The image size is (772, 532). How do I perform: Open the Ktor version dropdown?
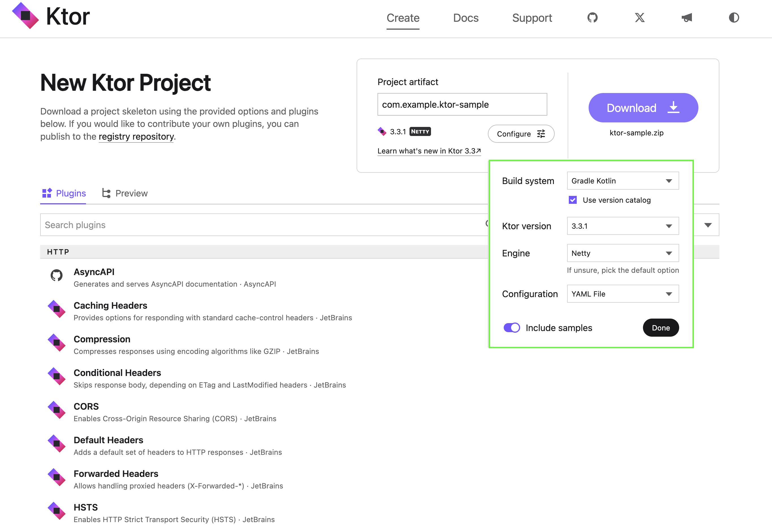623,226
